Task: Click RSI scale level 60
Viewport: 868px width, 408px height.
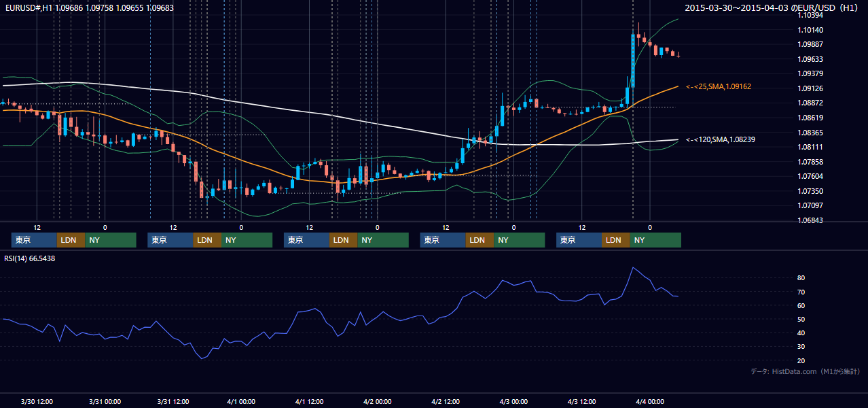Action: [801, 305]
